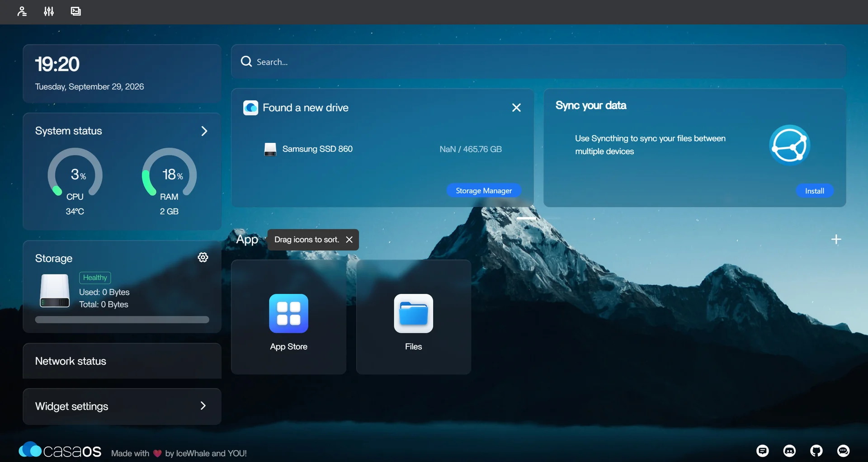
Task: Click the Total: 0 Bytes text
Action: 104,304
